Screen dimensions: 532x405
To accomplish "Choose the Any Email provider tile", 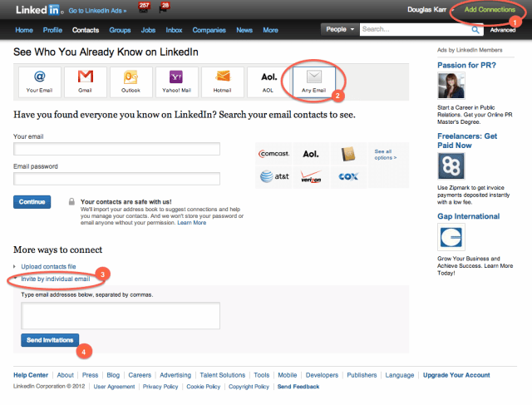I will point(314,81).
